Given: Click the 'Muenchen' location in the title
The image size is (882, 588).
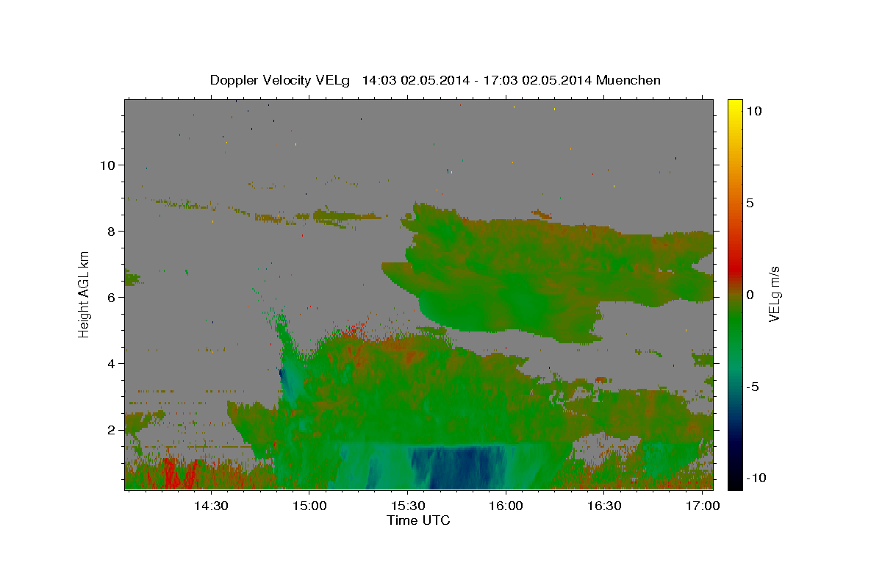Looking at the screenshot, I should click(628, 80).
